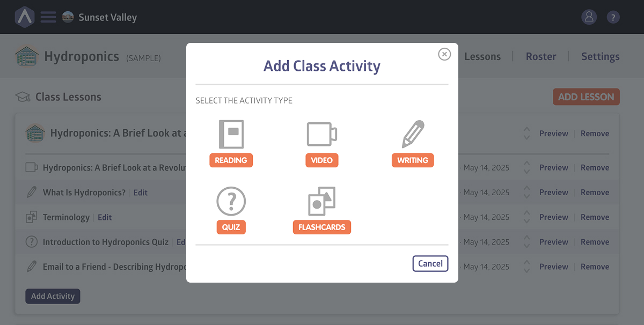This screenshot has width=644, height=325.
Task: Open the help icon
Action: click(x=613, y=17)
